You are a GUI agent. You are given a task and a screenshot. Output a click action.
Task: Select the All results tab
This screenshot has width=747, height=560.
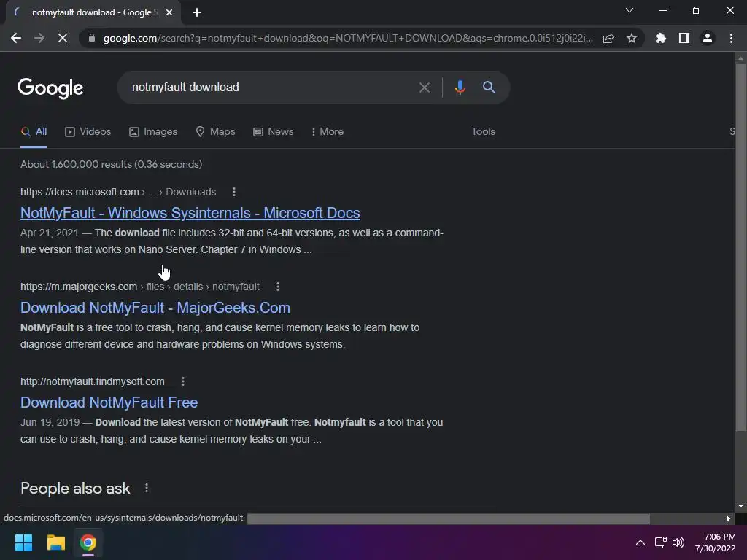pos(34,131)
